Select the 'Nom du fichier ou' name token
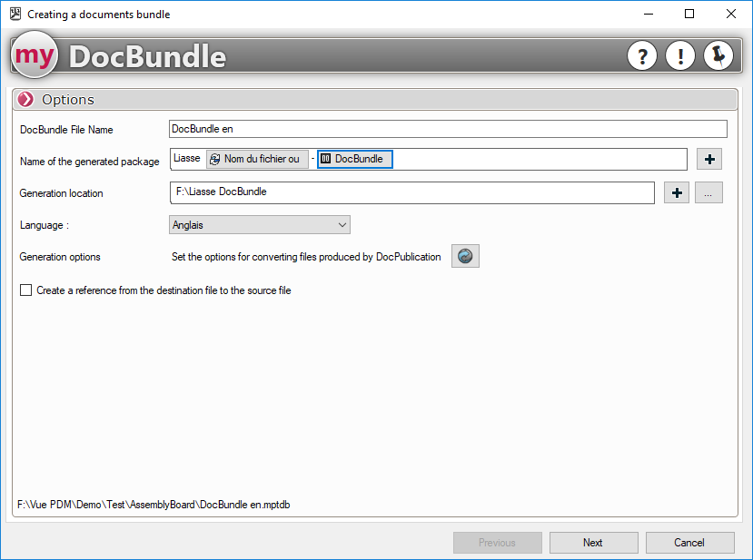Screen dimensions: 753x560 [x=257, y=159]
